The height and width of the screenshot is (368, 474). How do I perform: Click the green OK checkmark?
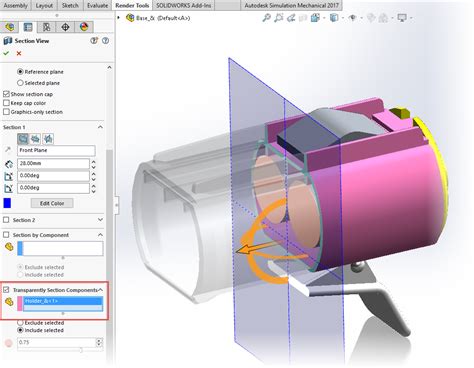pyautogui.click(x=6, y=53)
